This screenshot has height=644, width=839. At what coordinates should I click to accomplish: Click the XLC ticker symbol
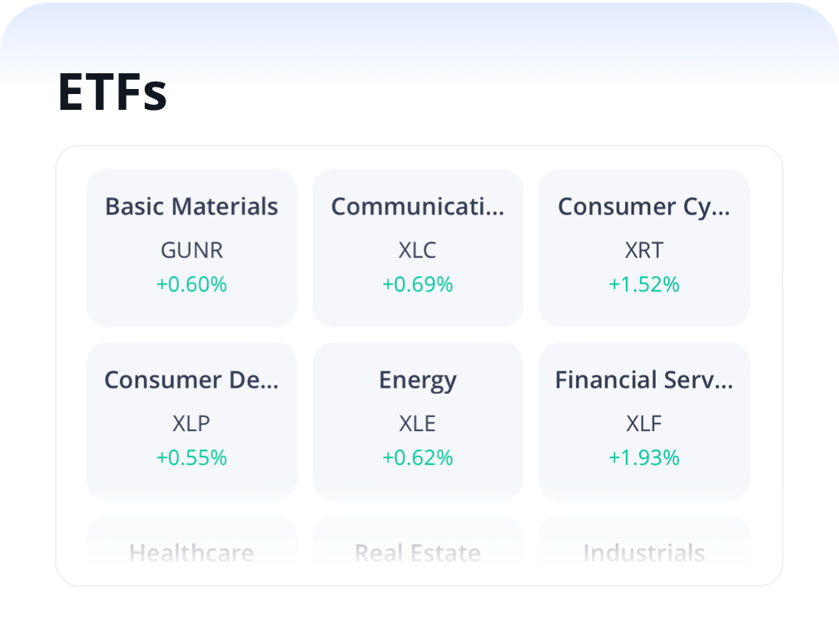tap(417, 250)
